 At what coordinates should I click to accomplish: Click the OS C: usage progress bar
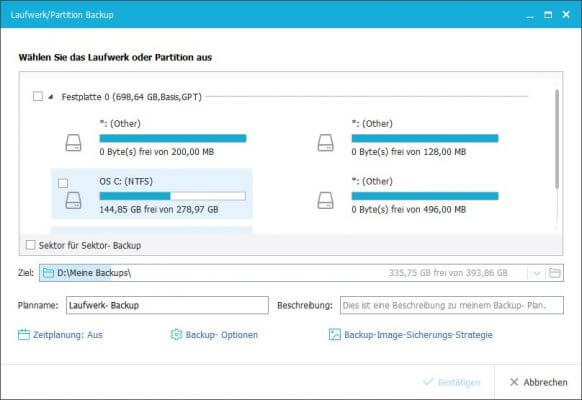tap(173, 196)
